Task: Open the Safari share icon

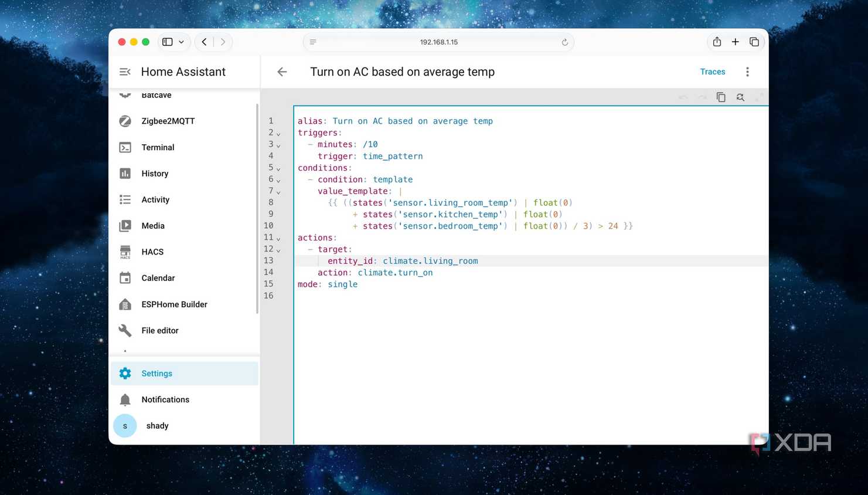Action: [x=717, y=42]
